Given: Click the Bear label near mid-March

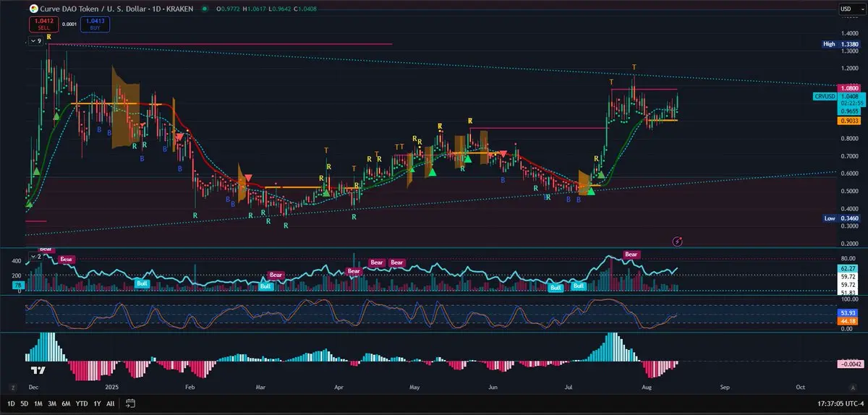Looking at the screenshot, I should [x=276, y=275].
